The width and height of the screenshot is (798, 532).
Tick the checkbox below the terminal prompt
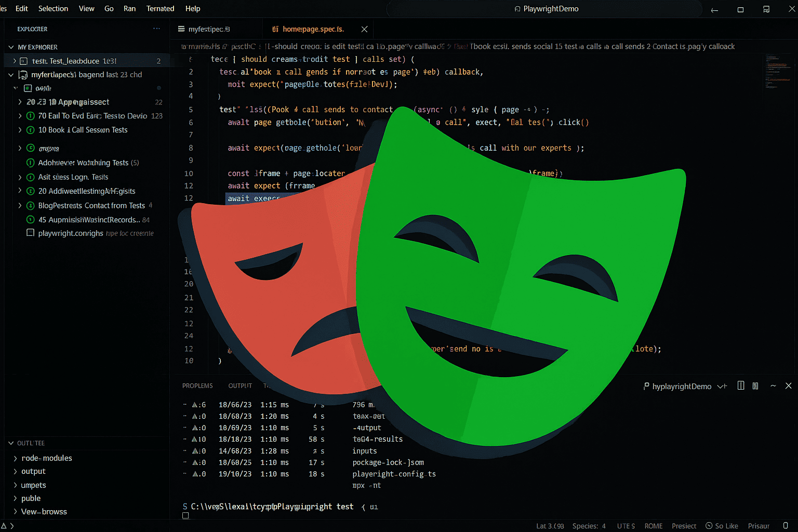click(185, 515)
